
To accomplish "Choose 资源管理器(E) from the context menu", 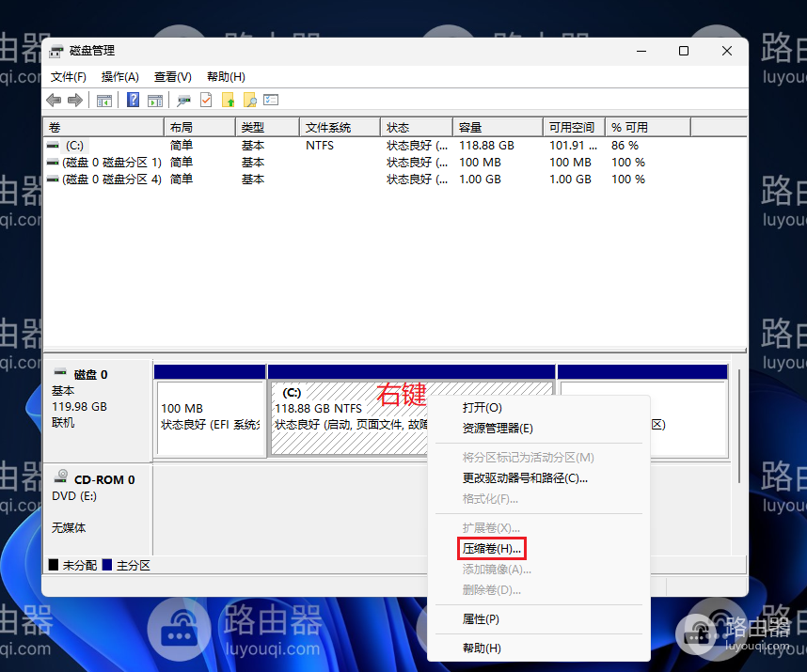I will pyautogui.click(x=539, y=429).
